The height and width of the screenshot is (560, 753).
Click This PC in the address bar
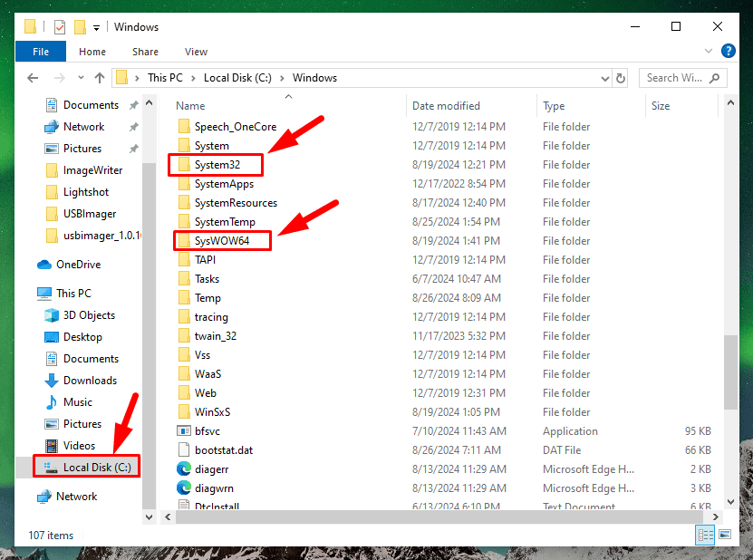(x=165, y=78)
